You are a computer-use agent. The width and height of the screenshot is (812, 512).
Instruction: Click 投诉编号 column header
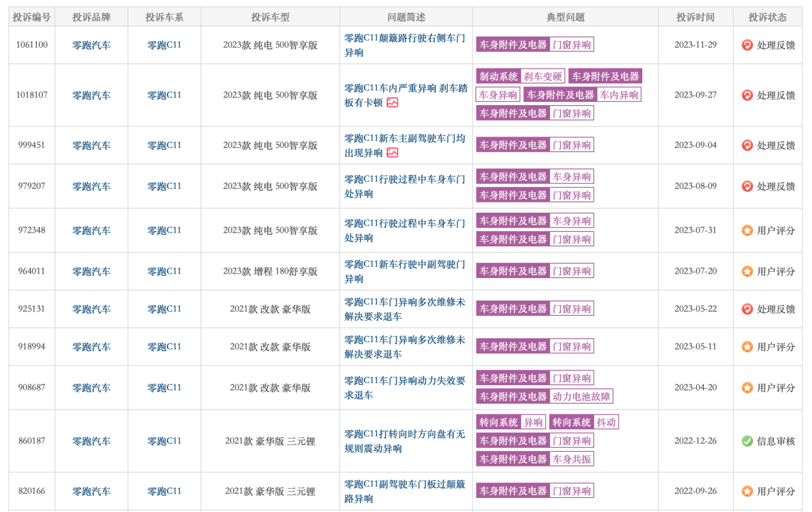(31, 17)
